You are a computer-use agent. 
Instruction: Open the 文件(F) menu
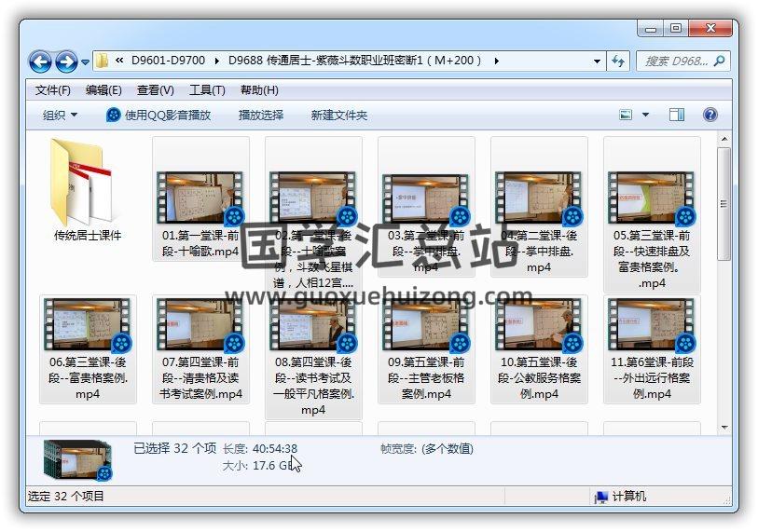tap(53, 90)
